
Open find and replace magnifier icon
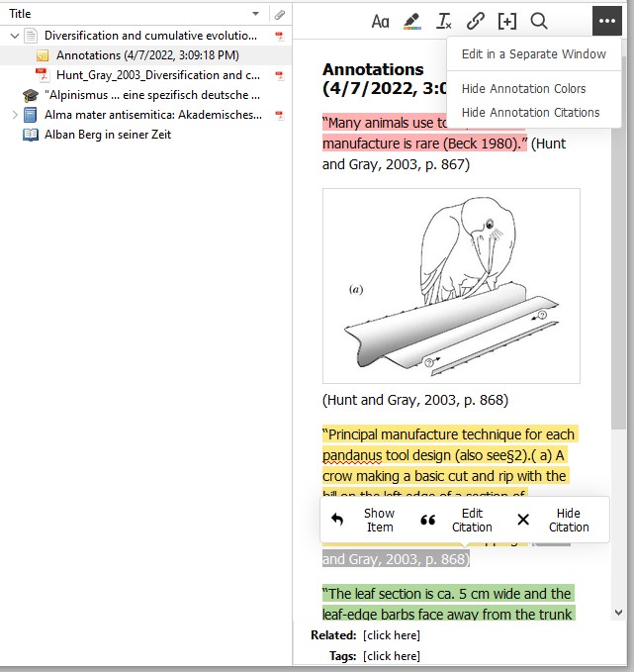[x=538, y=21]
